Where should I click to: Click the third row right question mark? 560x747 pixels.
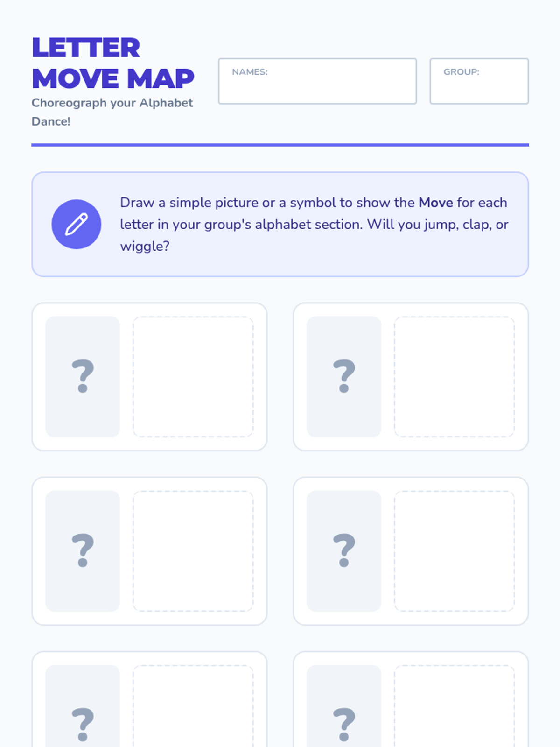[x=344, y=725]
